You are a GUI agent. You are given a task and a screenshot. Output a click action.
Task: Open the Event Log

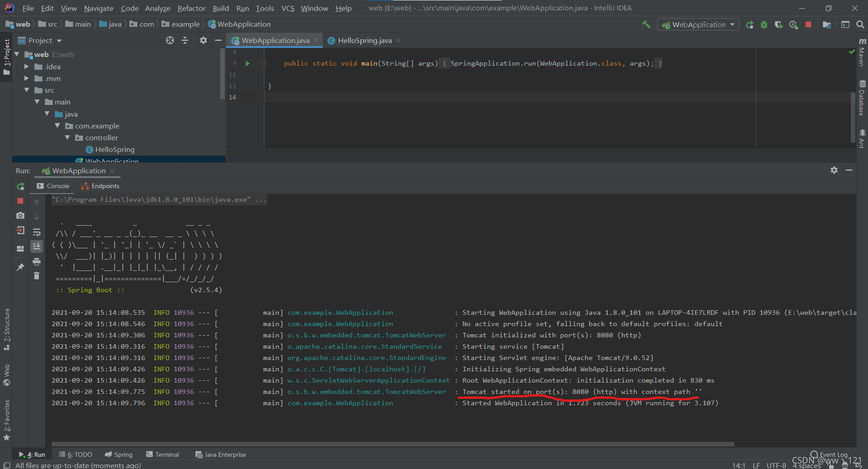tap(829, 455)
